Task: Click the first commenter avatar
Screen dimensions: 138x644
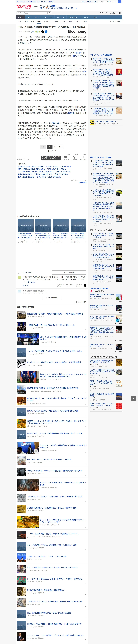Action: 19,277
